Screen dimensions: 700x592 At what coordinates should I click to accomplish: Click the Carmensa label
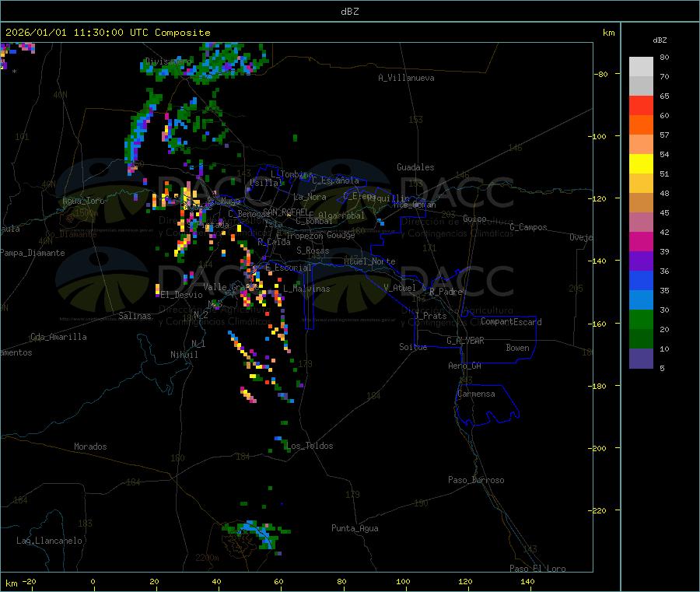[x=476, y=394]
